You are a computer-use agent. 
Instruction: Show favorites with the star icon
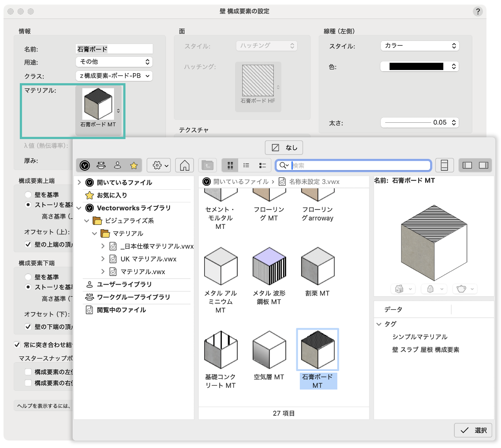pyautogui.click(x=133, y=165)
